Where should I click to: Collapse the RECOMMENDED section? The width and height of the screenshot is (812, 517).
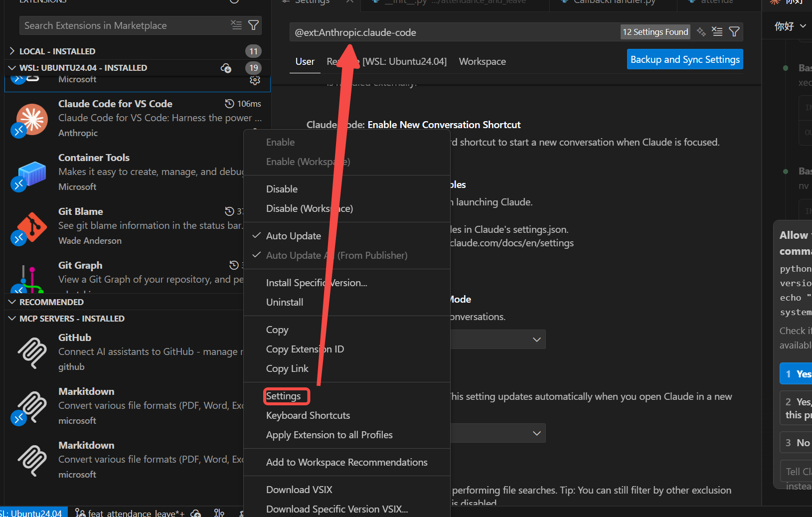[12, 302]
